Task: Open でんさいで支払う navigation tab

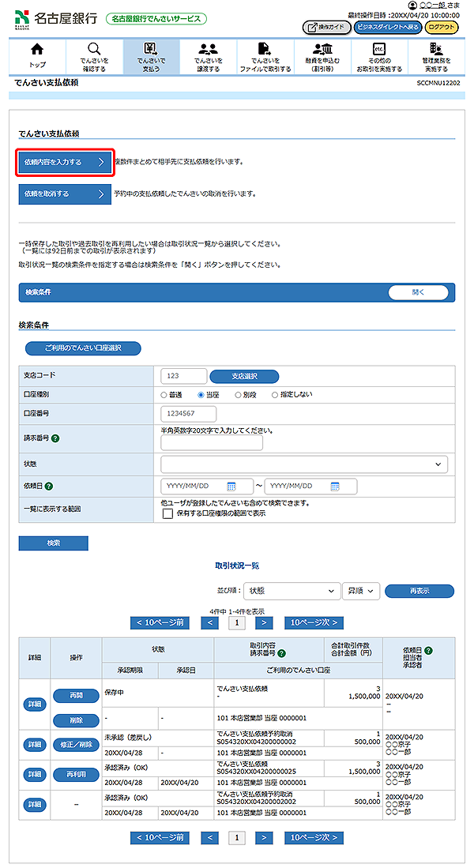Action: 151,56
